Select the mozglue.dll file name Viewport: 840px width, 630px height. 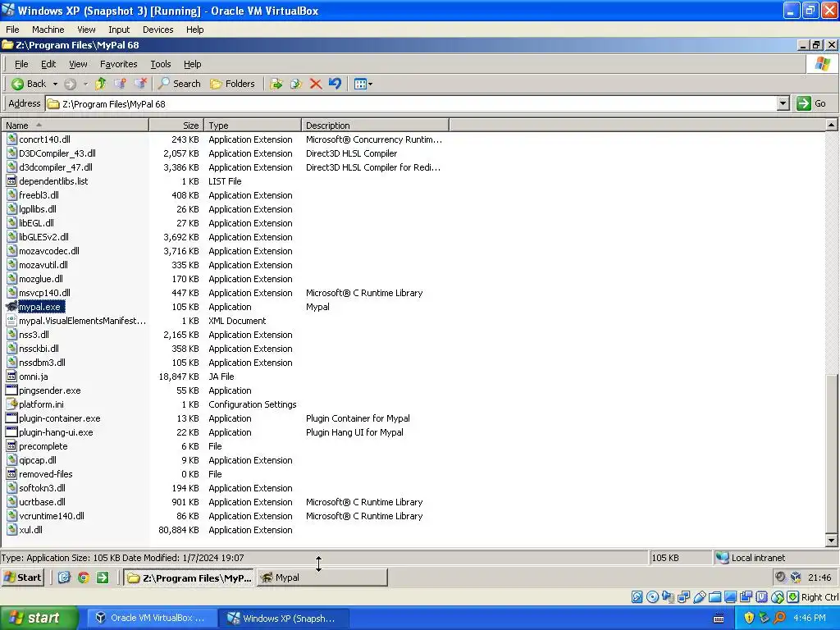pyautogui.click(x=41, y=279)
